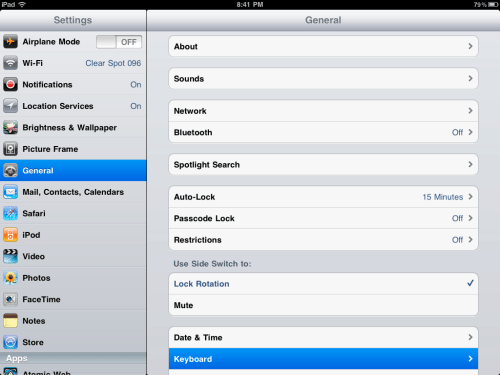
Task: Select Lock Rotation for side switch
Action: click(323, 284)
